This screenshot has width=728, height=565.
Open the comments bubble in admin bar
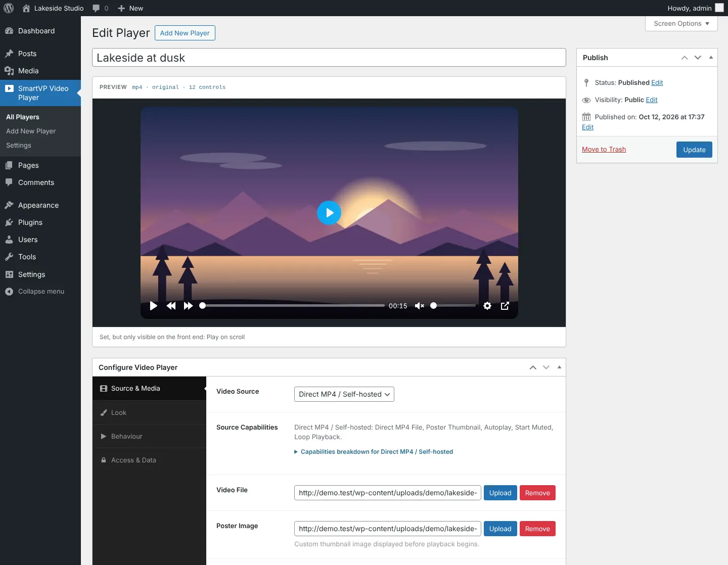pyautogui.click(x=100, y=8)
